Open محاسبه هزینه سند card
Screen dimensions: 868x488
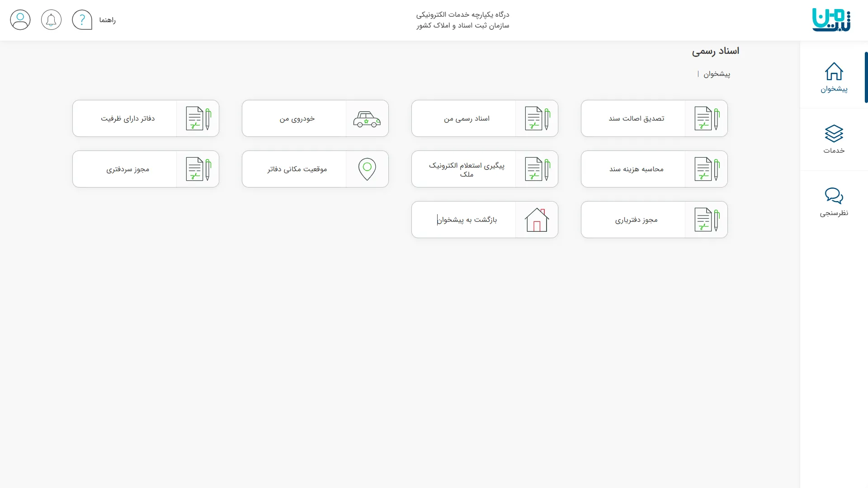coord(636,169)
